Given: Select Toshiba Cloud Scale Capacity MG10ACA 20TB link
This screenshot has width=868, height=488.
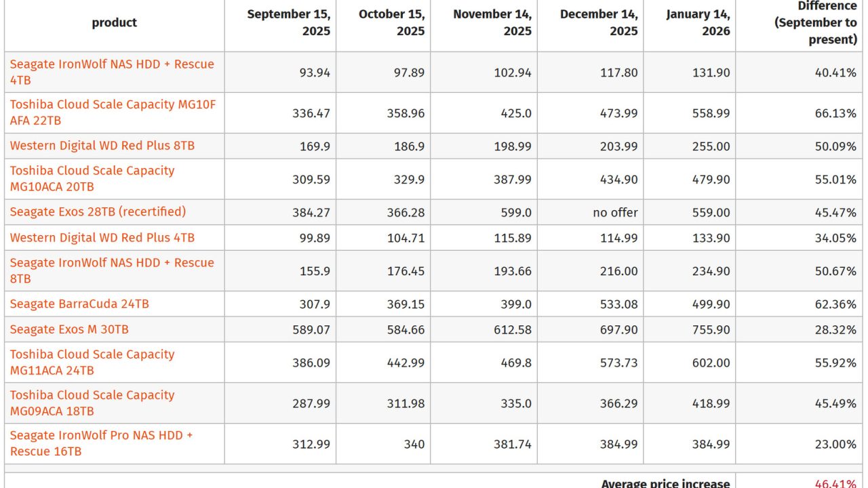Looking at the screenshot, I should (x=92, y=171).
